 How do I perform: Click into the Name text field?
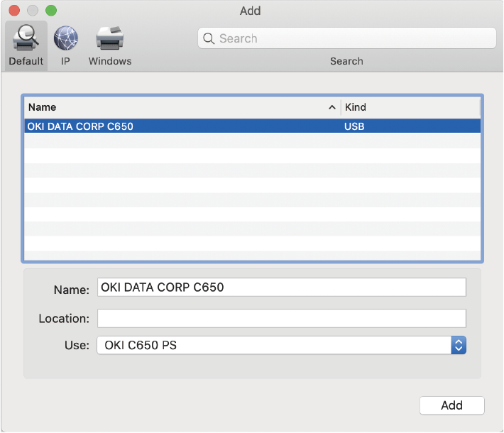click(x=281, y=287)
